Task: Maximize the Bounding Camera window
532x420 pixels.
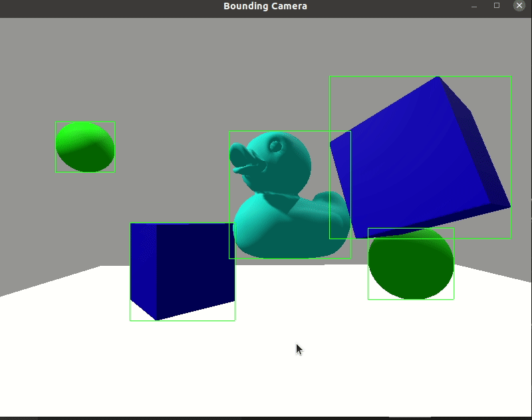Action: [x=497, y=5]
